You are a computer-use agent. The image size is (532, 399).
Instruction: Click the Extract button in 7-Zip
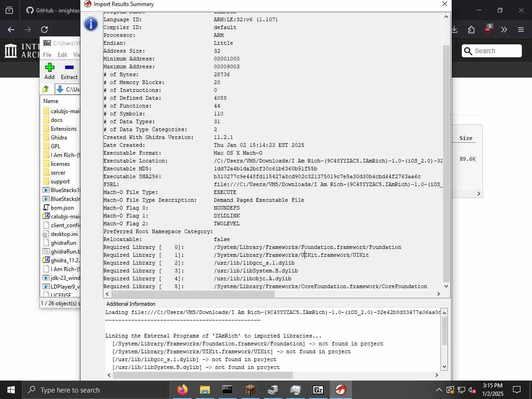tap(69, 71)
